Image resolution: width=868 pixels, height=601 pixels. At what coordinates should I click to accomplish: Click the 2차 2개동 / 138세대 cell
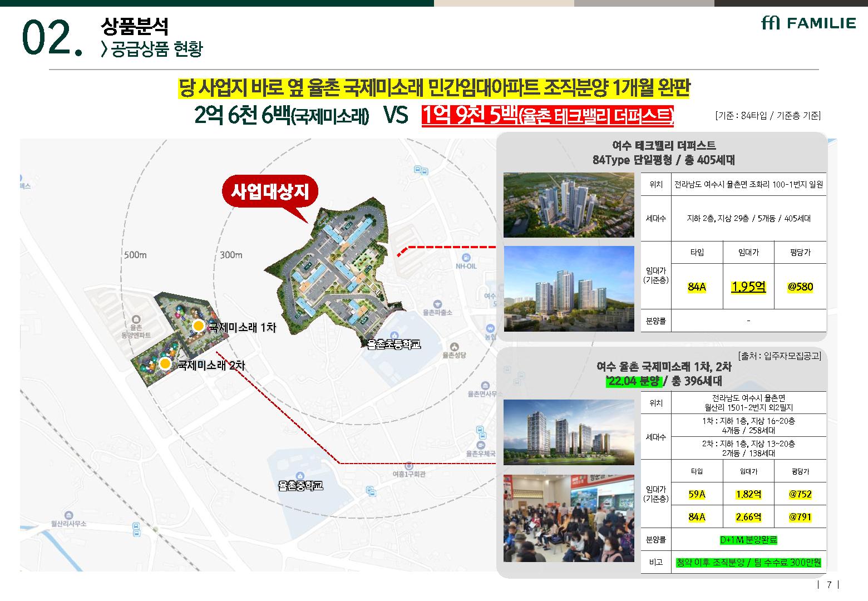(x=748, y=449)
